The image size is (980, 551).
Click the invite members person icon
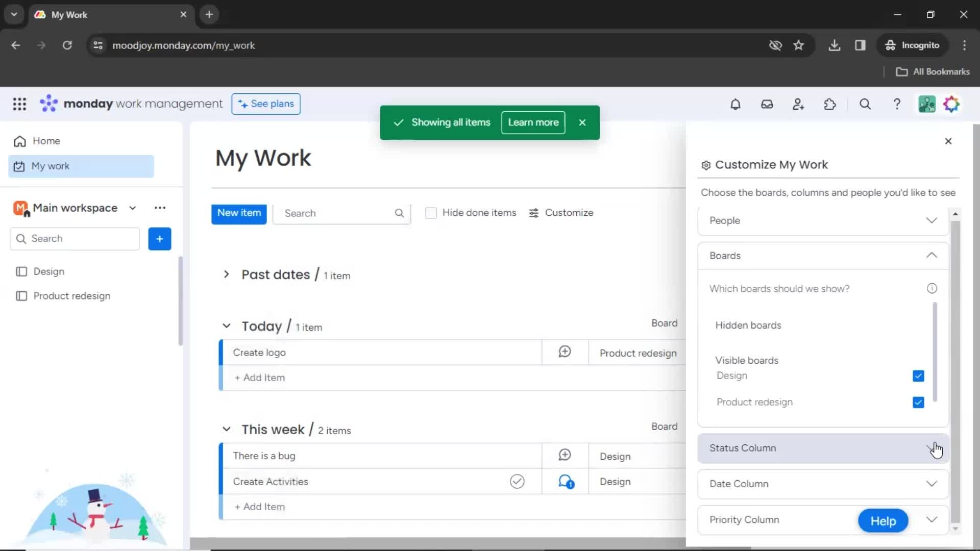pyautogui.click(x=798, y=104)
